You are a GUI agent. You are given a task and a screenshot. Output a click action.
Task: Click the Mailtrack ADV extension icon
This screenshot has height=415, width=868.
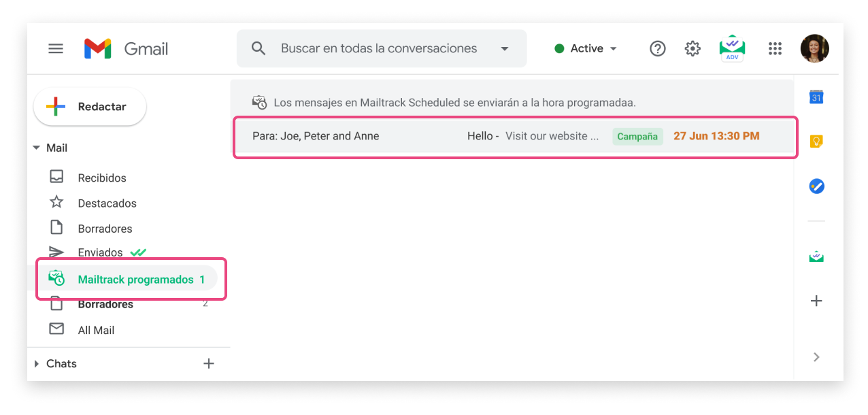coord(732,48)
